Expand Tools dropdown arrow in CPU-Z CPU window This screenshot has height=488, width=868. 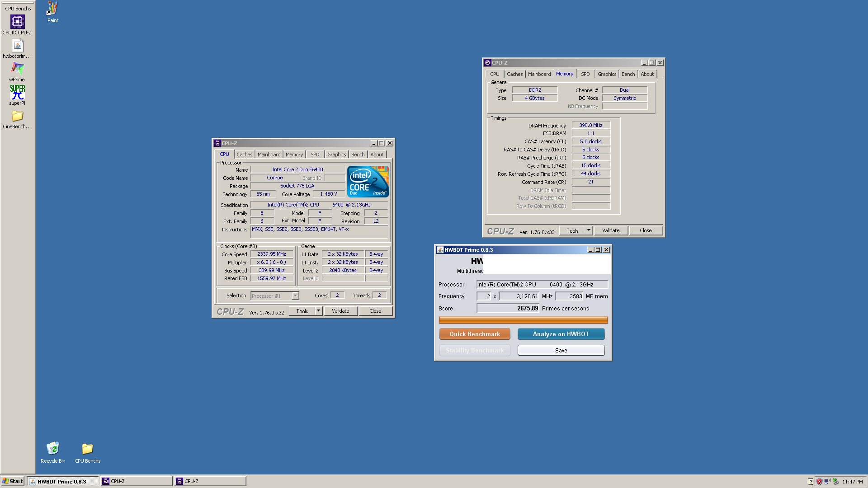tap(318, 311)
